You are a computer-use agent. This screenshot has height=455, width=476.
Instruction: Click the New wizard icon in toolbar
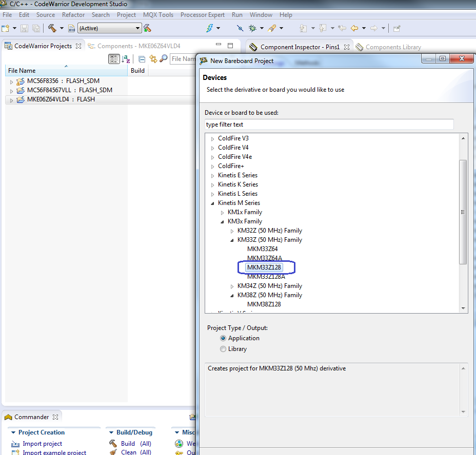(6, 28)
